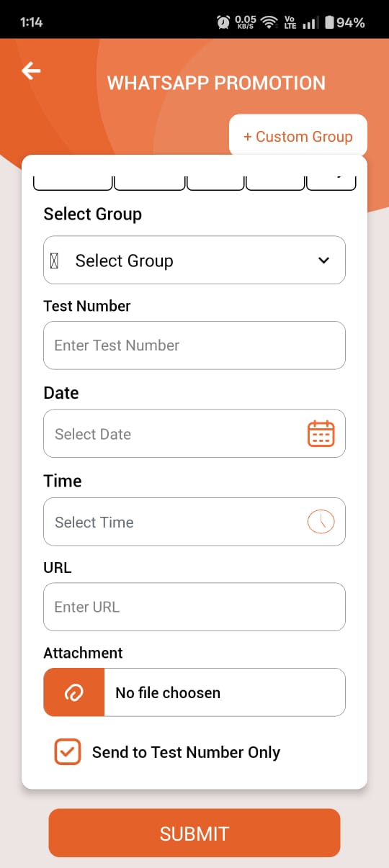The image size is (389, 868).
Task: Focus the Enter Test Number field
Action: pyautogui.click(x=194, y=345)
